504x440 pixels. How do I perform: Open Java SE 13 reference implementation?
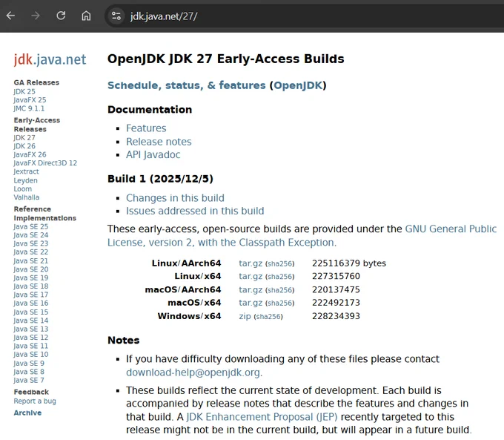(x=31, y=329)
